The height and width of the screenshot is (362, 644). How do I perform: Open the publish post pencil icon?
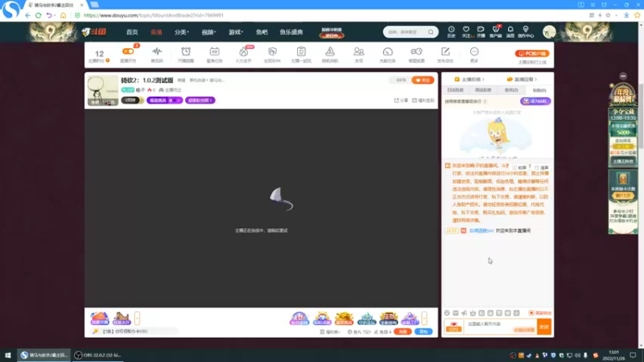coord(445,51)
